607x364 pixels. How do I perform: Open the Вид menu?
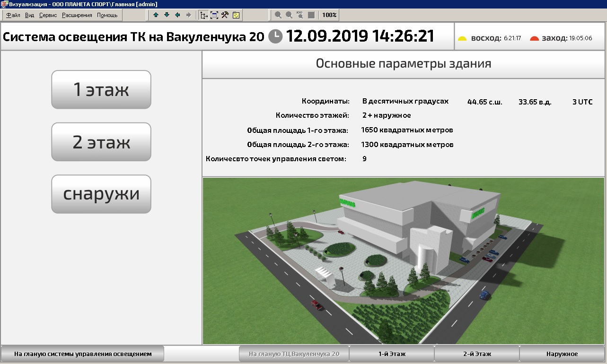[29, 15]
